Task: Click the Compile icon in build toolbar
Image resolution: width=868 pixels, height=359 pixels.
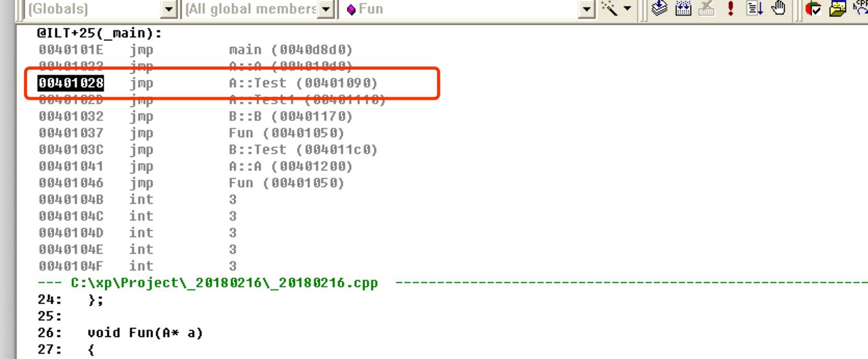Action: coord(660,8)
